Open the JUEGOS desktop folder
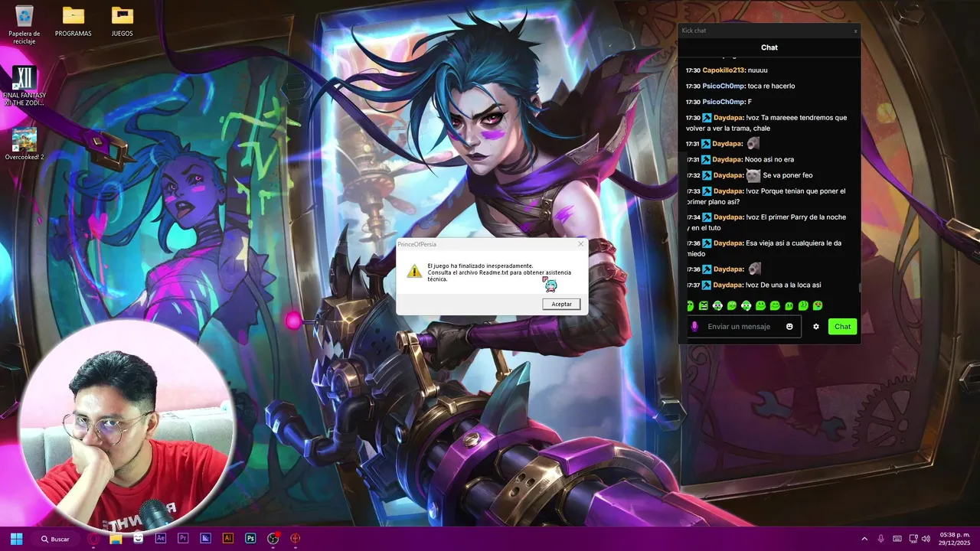Viewport: 980px width, 551px height. pyautogui.click(x=122, y=22)
